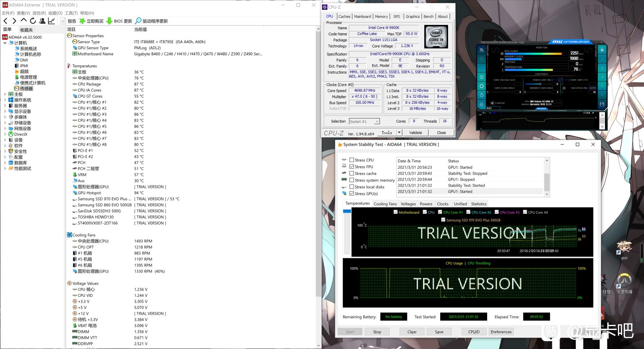Click 驱动程序更新 driver update item
Image resolution: width=644 pixels, height=349 pixels.
click(151, 21)
